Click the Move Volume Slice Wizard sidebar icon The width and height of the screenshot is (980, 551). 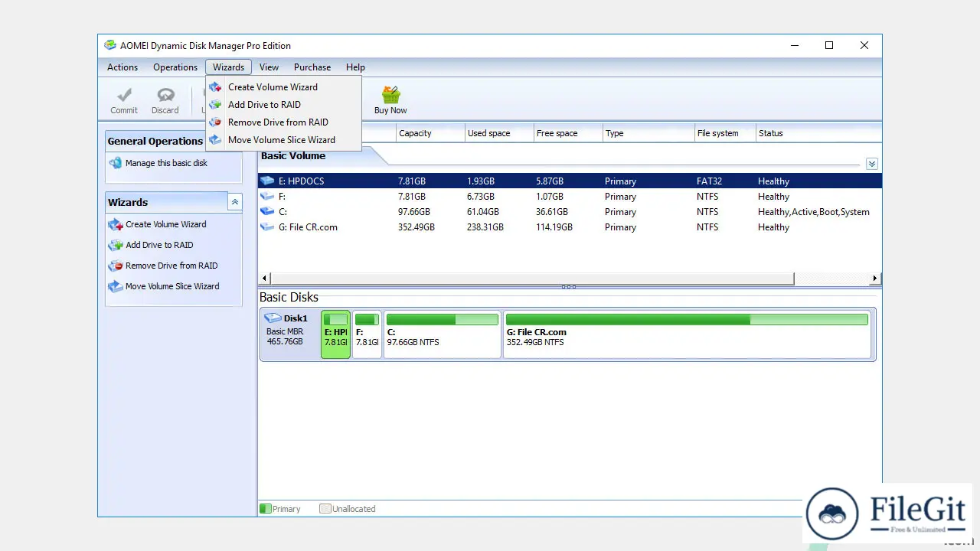point(116,286)
